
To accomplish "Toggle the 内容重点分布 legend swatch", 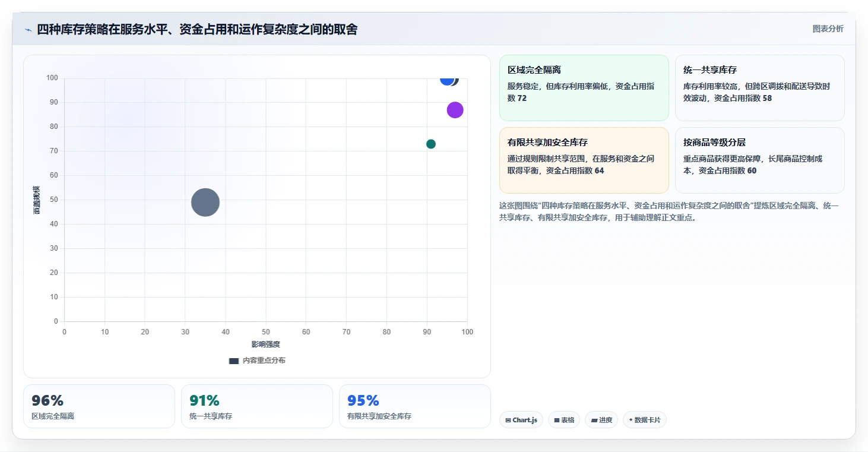I will pos(233,361).
